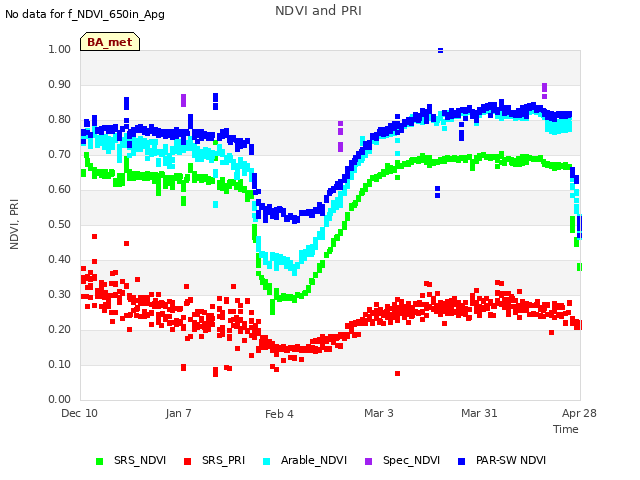Click the Apr 28 x-axis label
640x480 pixels.
coord(579,413)
